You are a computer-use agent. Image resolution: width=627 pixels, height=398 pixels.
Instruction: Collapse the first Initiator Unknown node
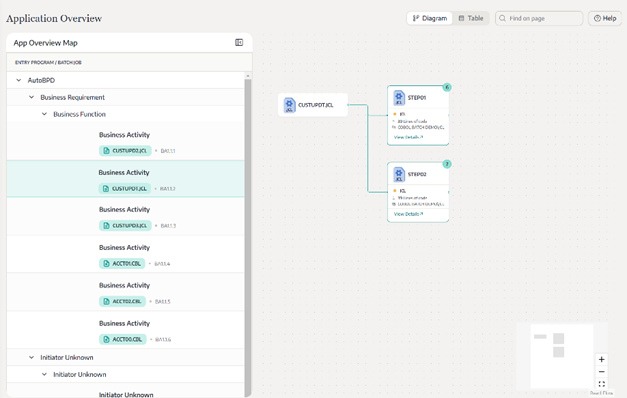tap(31, 357)
